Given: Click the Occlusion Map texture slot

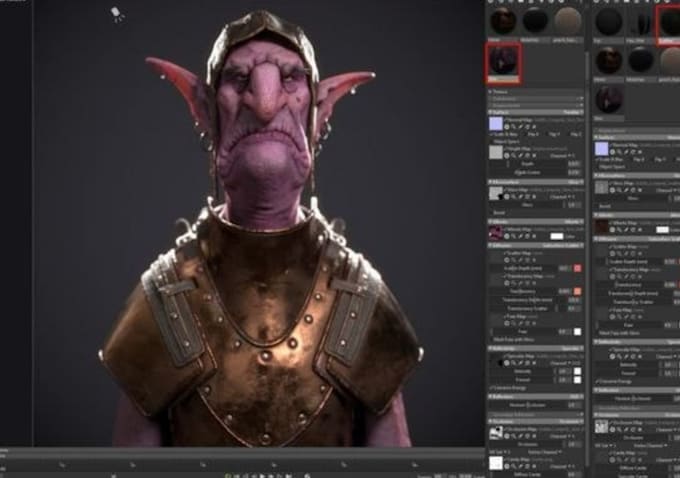Looking at the screenshot, I should point(496,432).
